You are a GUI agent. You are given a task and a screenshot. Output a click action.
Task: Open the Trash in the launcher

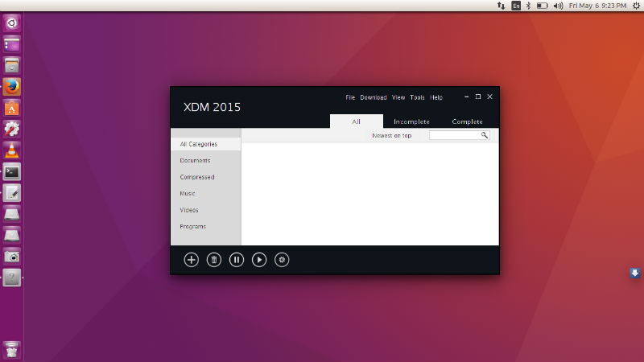point(11,350)
